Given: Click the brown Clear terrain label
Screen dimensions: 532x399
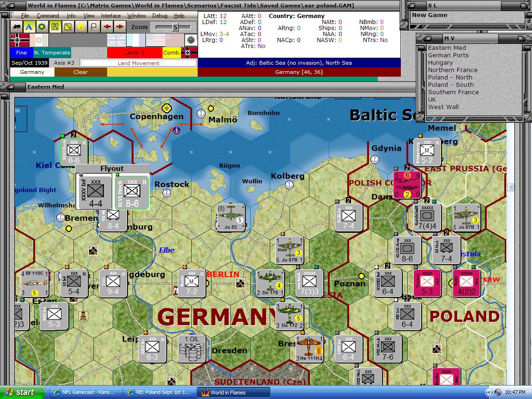Looking at the screenshot, I should (81, 72).
